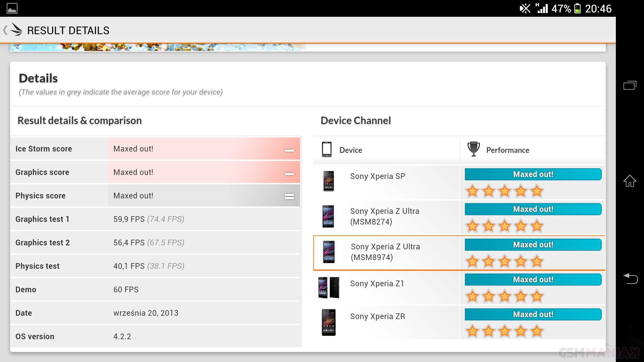The image size is (644, 362).
Task: Tap star rating for Sony Xperia Z1
Action: (x=504, y=296)
